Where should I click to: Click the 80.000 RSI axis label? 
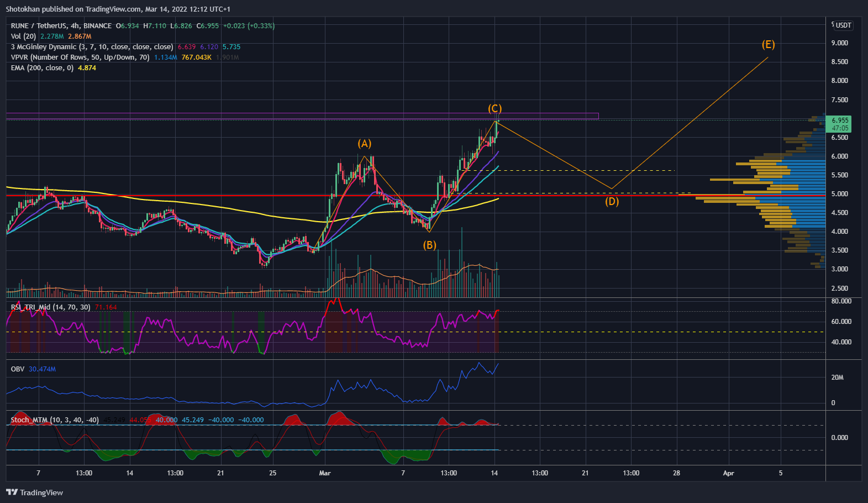pyautogui.click(x=841, y=301)
